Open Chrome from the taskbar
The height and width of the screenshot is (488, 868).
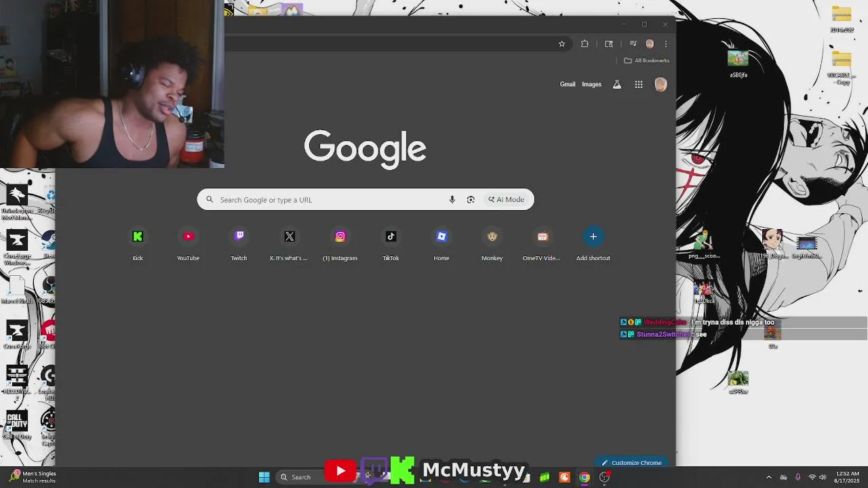coord(585,477)
